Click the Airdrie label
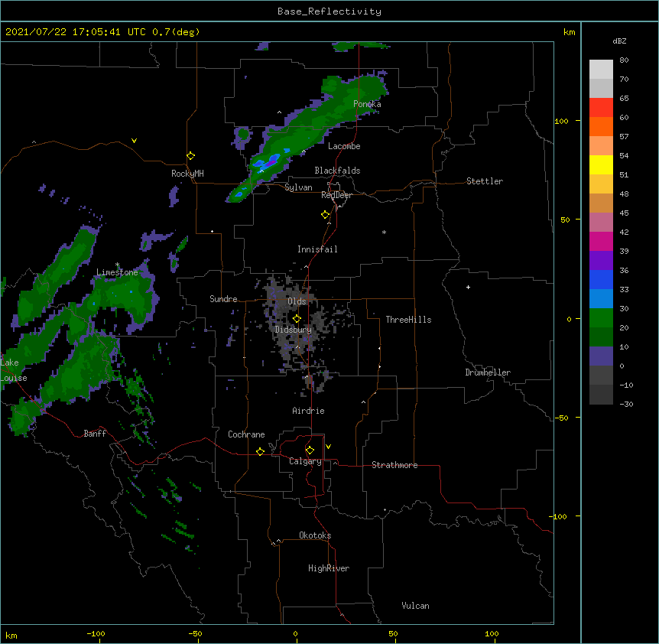Image resolution: width=659 pixels, height=644 pixels. click(308, 411)
